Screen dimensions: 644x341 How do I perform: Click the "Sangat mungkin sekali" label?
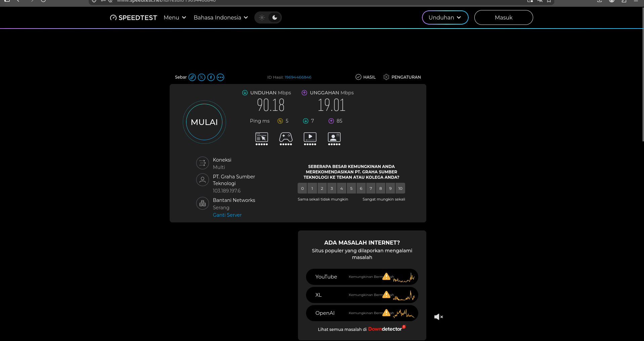point(384,199)
